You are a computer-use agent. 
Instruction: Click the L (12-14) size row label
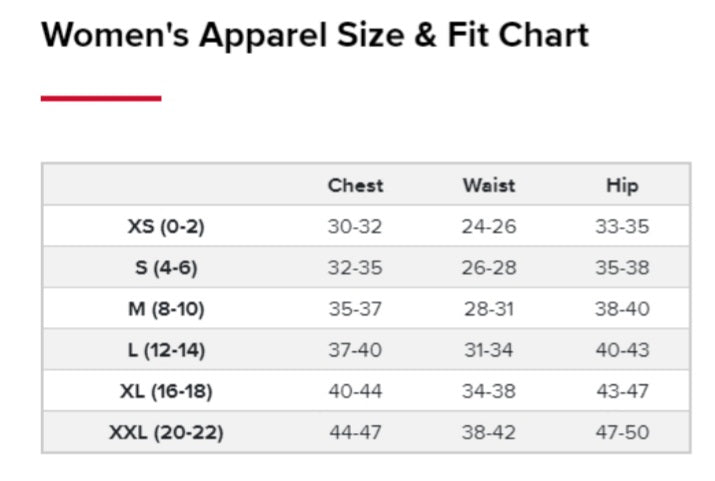[x=166, y=350]
